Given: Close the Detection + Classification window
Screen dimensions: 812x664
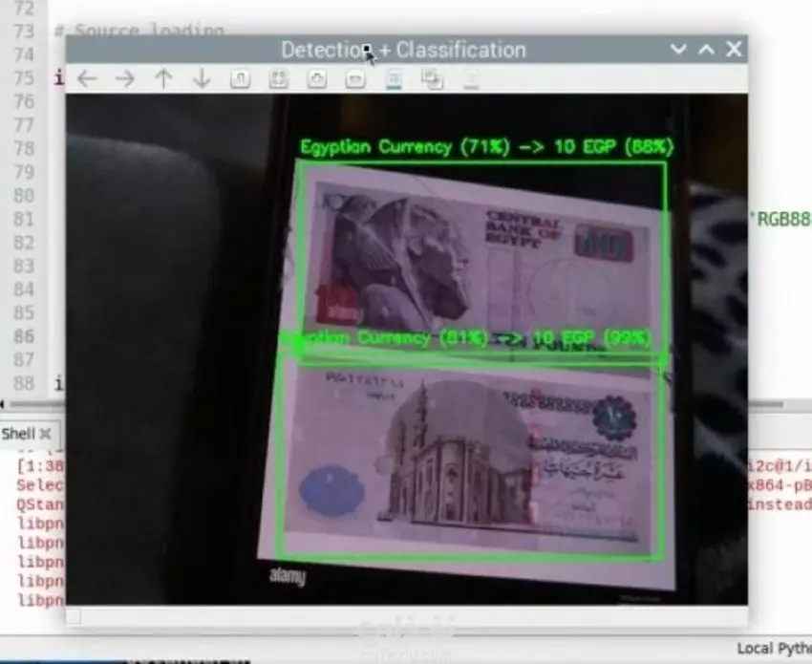Looking at the screenshot, I should (x=734, y=50).
